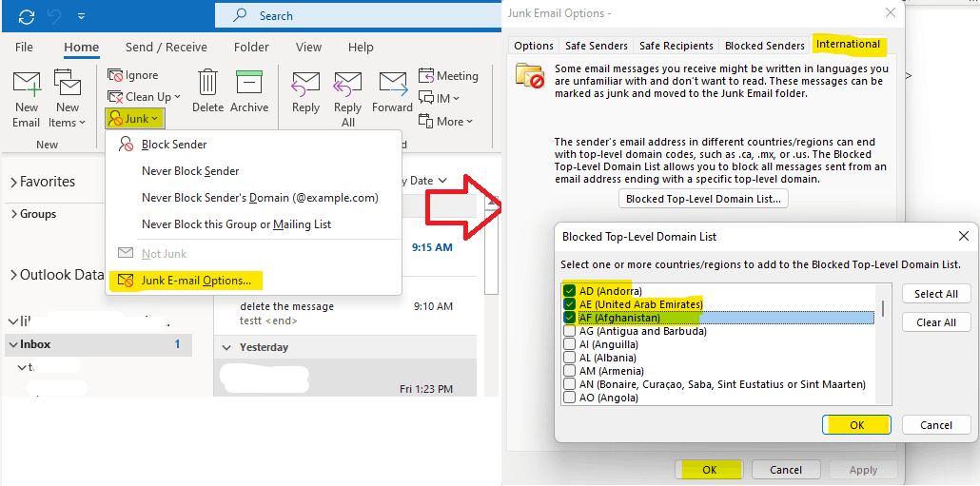Select the Inbox folder
The height and width of the screenshot is (486, 980).
(98, 344)
